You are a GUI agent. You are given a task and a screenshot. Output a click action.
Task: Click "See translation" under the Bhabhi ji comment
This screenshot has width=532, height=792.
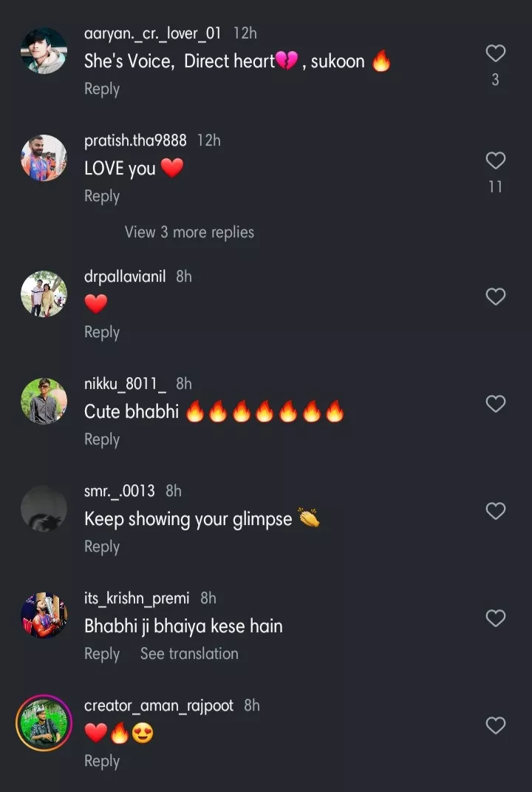coord(189,654)
